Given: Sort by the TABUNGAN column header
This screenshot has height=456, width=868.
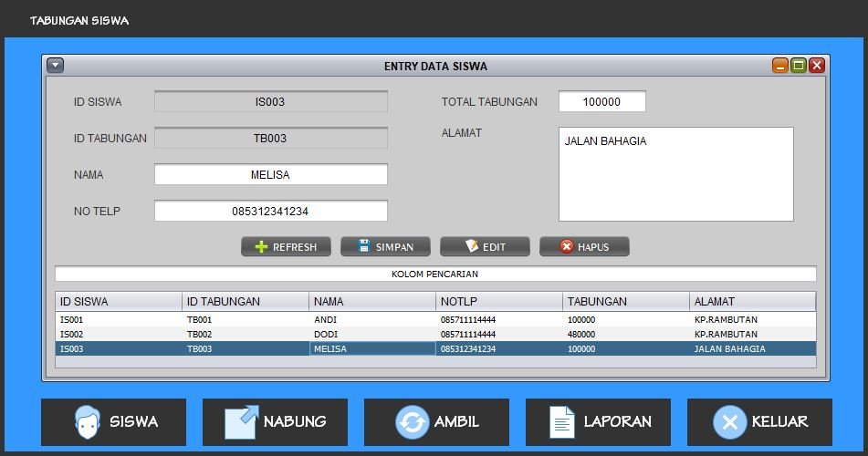Looking at the screenshot, I should (625, 302).
